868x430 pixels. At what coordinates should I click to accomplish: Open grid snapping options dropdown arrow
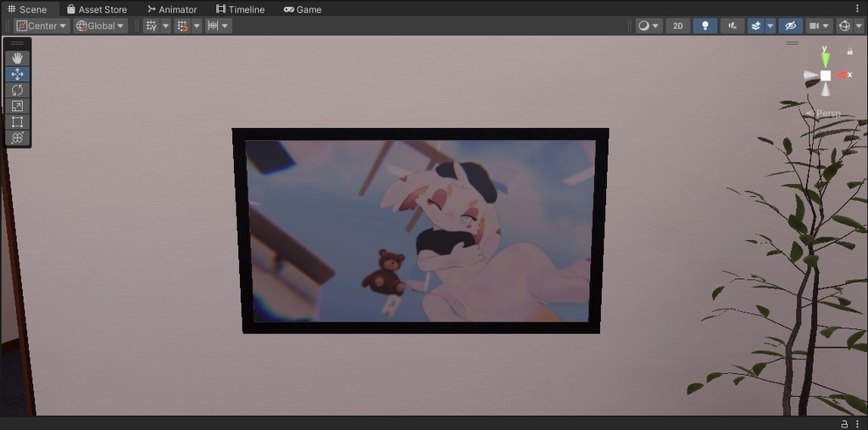coord(197,25)
